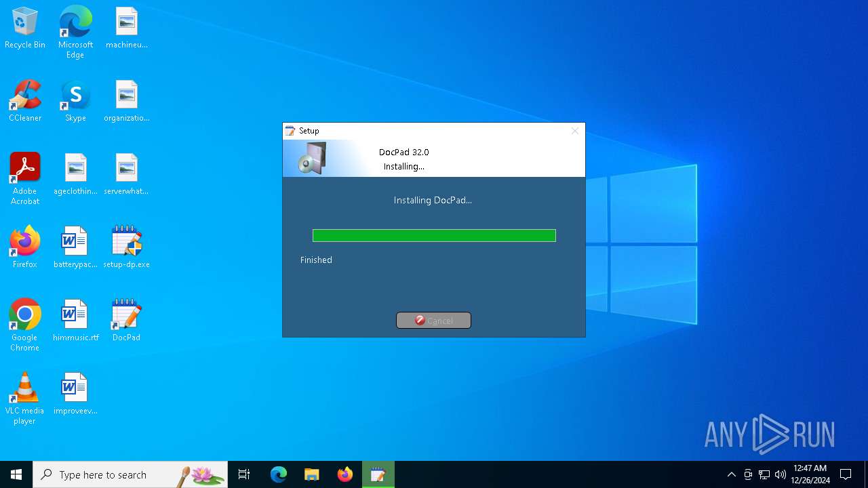The image size is (868, 488).
Task: Click the Installing DocPad... message
Action: pyautogui.click(x=433, y=200)
